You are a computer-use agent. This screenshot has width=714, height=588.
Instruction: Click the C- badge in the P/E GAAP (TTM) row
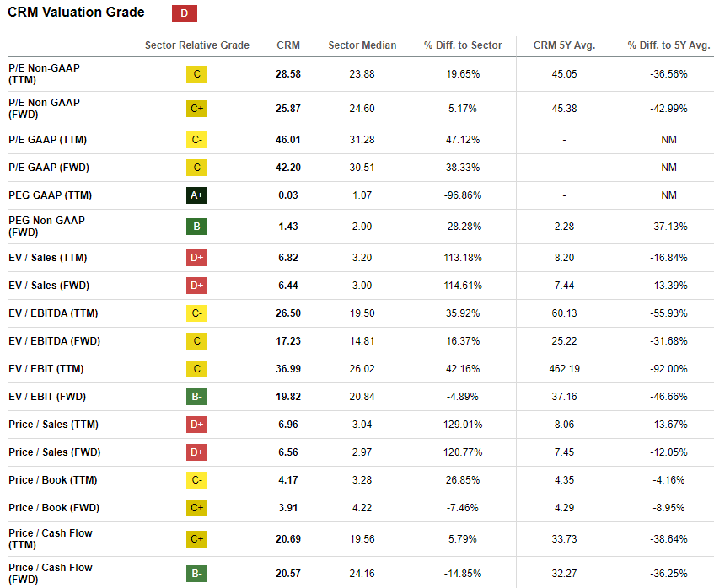196,140
